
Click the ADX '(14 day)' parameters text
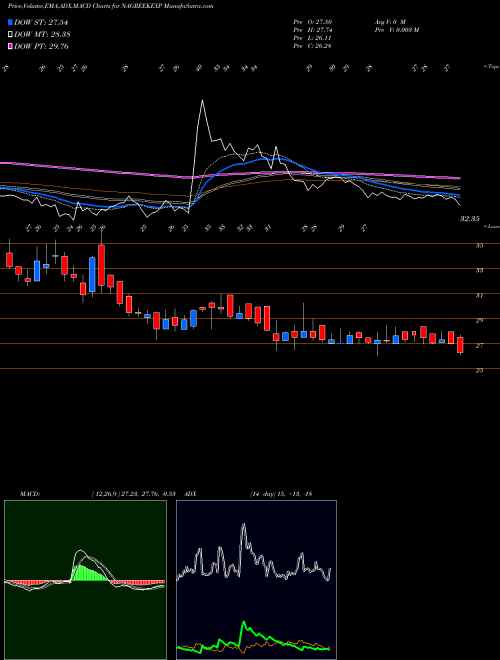[263, 494]
